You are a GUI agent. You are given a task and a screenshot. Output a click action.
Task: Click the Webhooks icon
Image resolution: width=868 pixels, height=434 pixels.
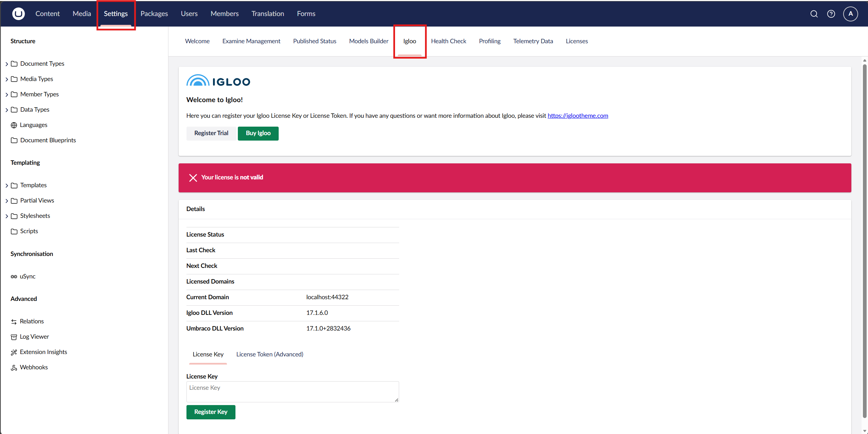tap(14, 367)
